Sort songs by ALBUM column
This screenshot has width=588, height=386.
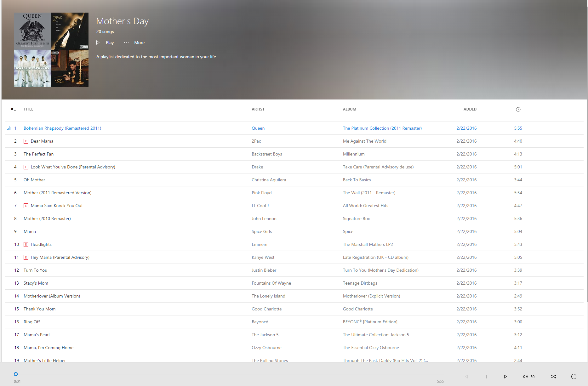350,109
